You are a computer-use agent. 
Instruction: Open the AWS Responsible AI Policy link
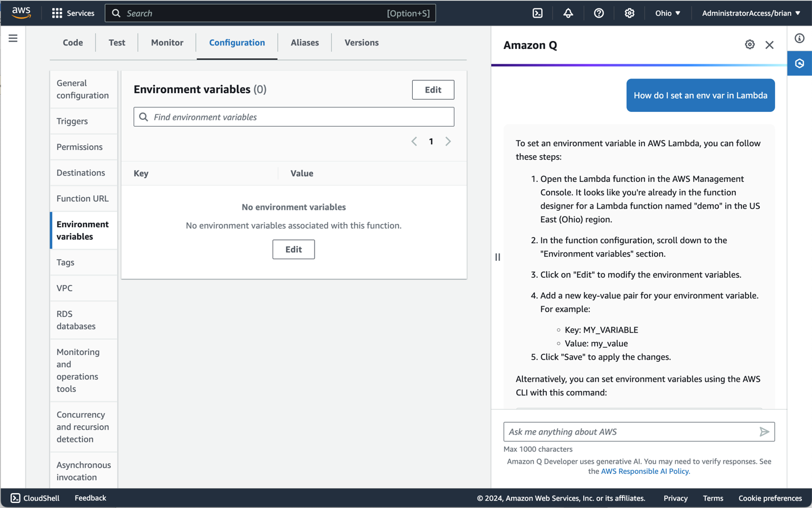pos(645,471)
